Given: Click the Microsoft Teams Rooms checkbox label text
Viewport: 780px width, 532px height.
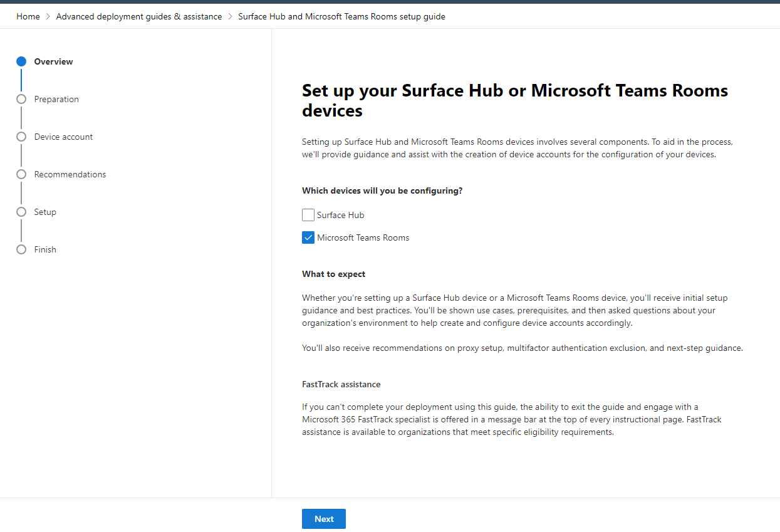Looking at the screenshot, I should point(363,237).
